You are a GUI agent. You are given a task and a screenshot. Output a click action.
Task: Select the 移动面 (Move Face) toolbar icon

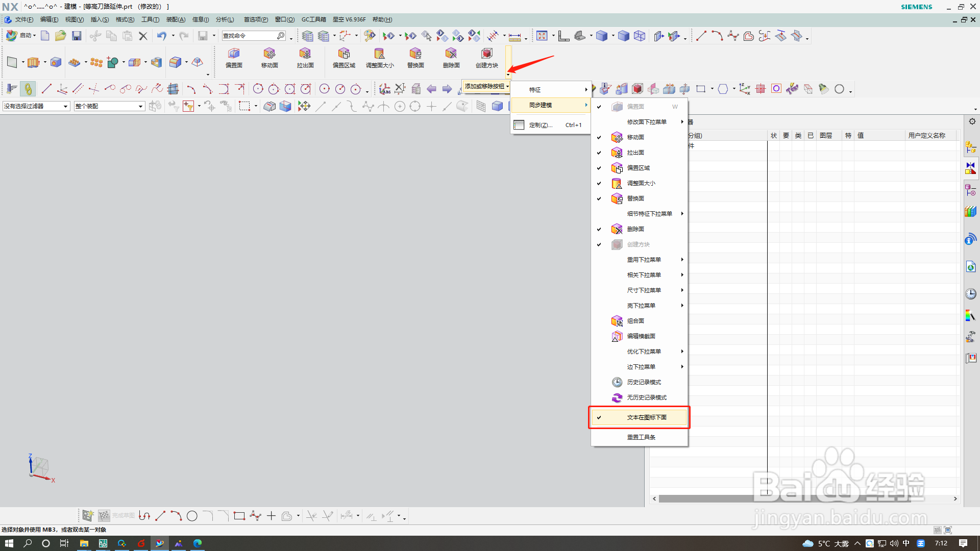click(x=269, y=54)
